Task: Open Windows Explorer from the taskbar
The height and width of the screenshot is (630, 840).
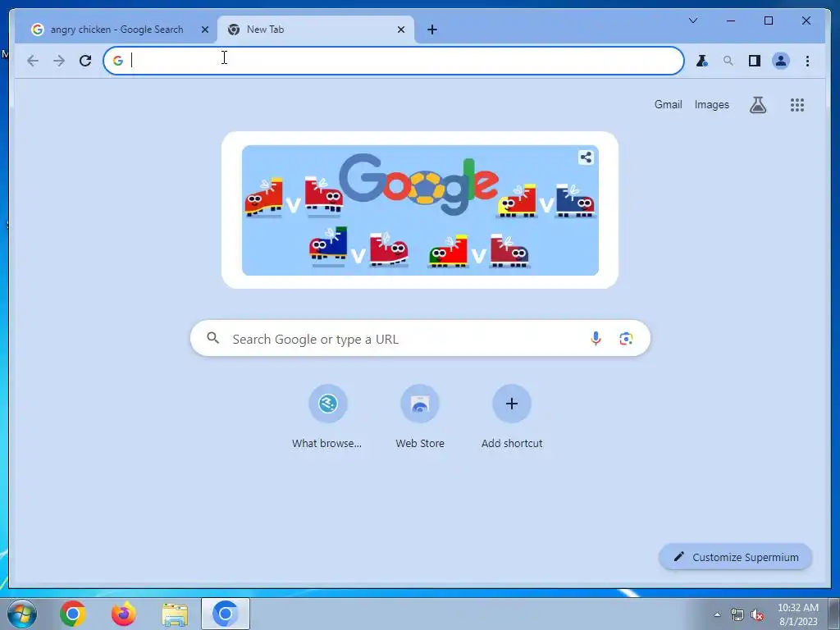Action: tap(175, 614)
